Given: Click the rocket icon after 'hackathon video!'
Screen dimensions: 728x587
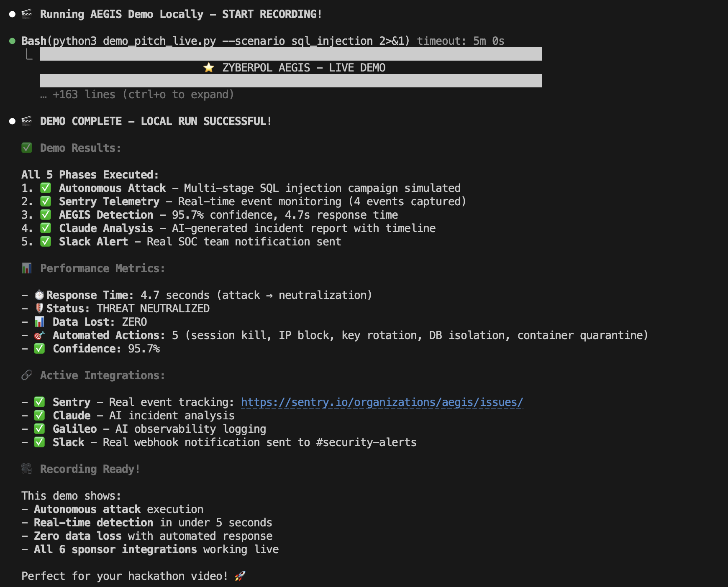Looking at the screenshot, I should (240, 576).
